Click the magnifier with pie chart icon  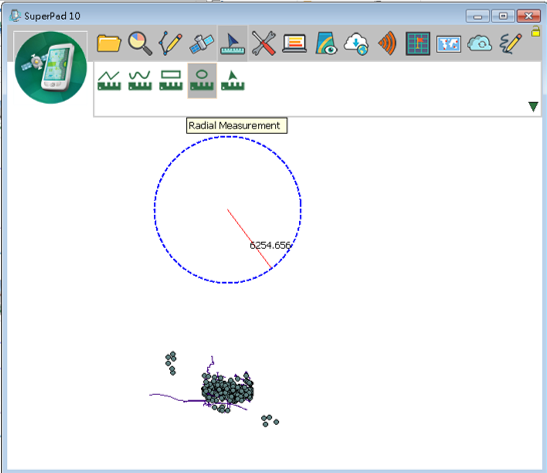tap(140, 44)
